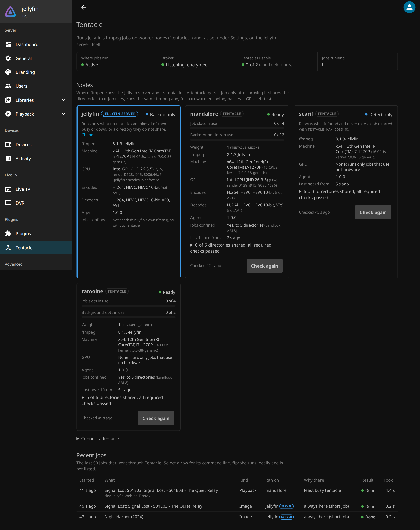This screenshot has height=530, width=420.
Task: Click the Devices monitor icon
Action: [8, 145]
